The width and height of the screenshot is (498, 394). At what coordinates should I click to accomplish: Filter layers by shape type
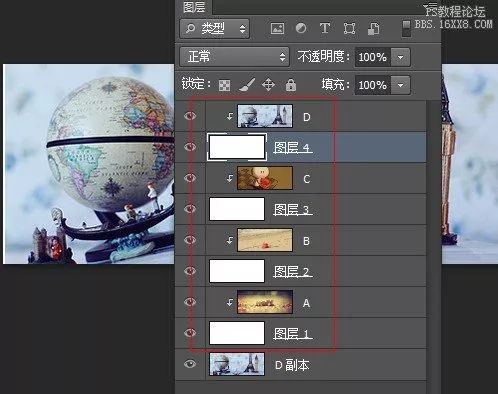(x=349, y=28)
